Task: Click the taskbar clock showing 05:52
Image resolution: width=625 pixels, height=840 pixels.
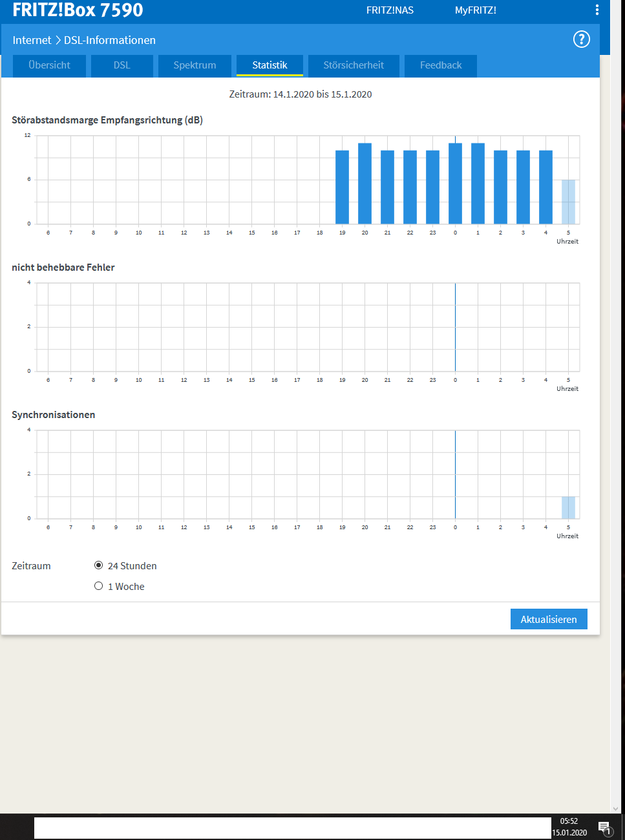Action: 569,821
